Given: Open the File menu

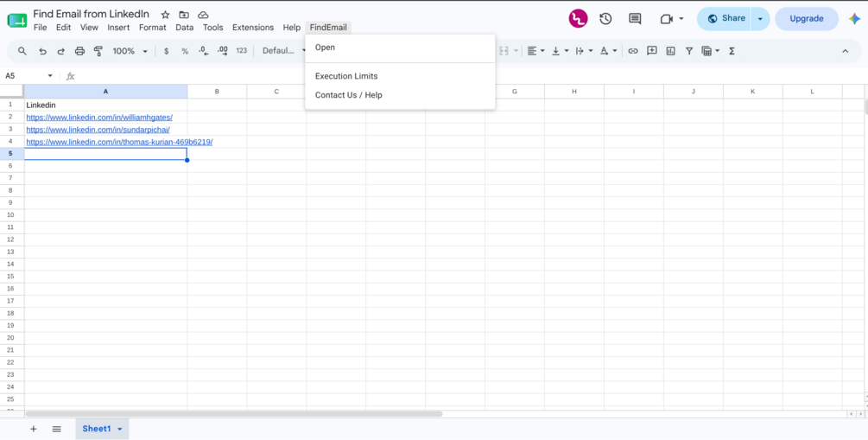Looking at the screenshot, I should pos(40,27).
